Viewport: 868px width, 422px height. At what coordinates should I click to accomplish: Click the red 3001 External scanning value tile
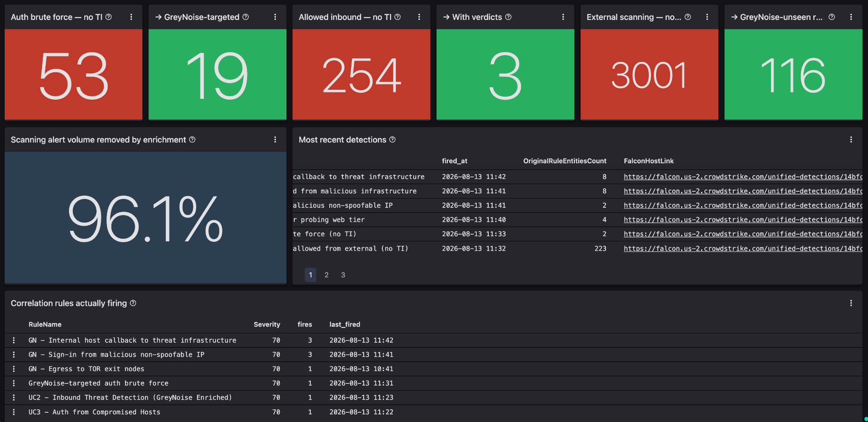(x=649, y=75)
